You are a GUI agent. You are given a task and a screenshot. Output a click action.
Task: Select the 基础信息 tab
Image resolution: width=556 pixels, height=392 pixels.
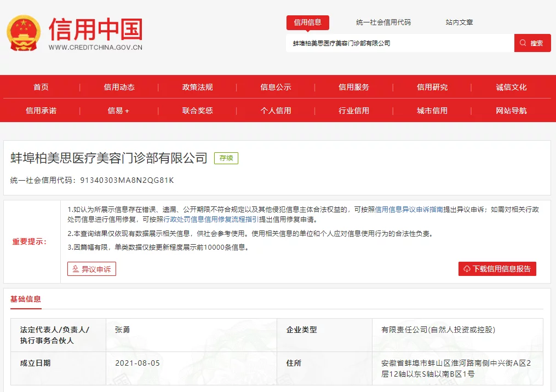pyautogui.click(x=26, y=299)
